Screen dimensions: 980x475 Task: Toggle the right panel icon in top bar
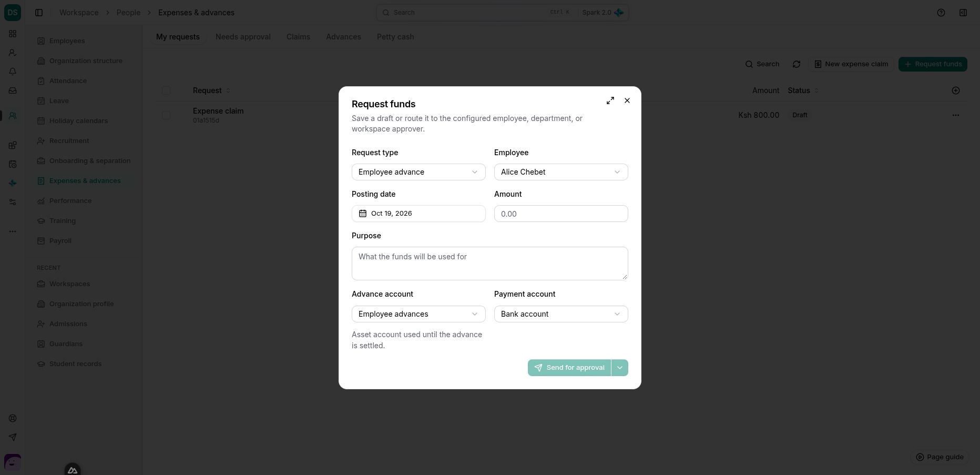pyautogui.click(x=963, y=13)
